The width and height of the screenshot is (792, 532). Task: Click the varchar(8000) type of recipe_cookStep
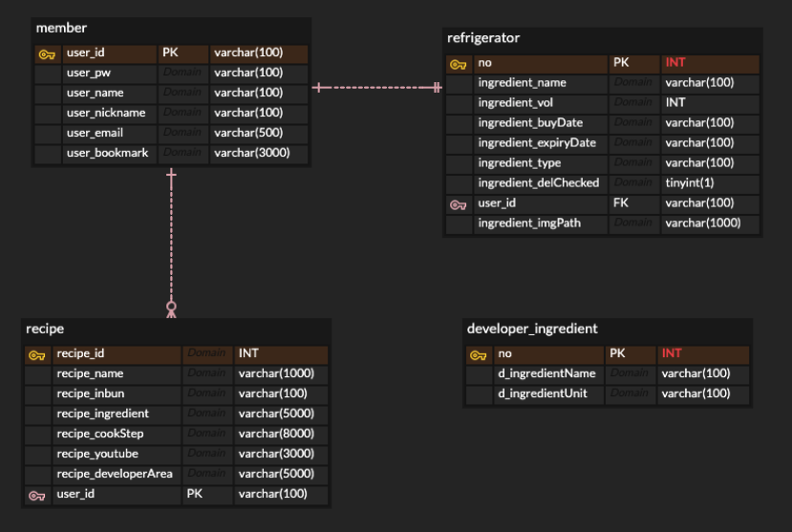pyautogui.click(x=276, y=434)
